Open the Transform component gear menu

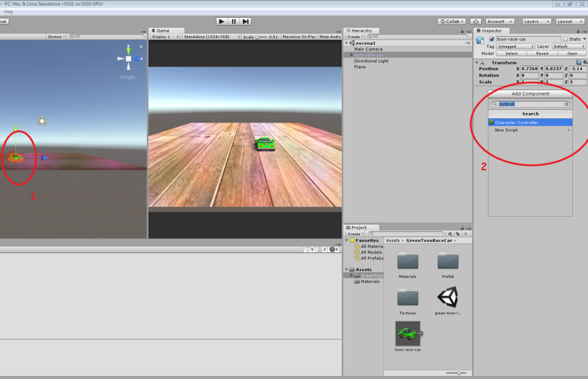pos(585,62)
